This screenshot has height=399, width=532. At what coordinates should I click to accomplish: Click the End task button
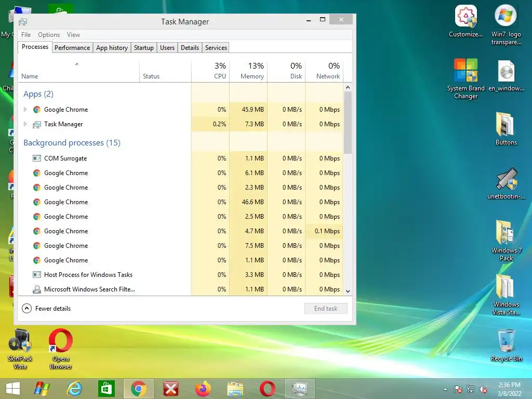326,309
